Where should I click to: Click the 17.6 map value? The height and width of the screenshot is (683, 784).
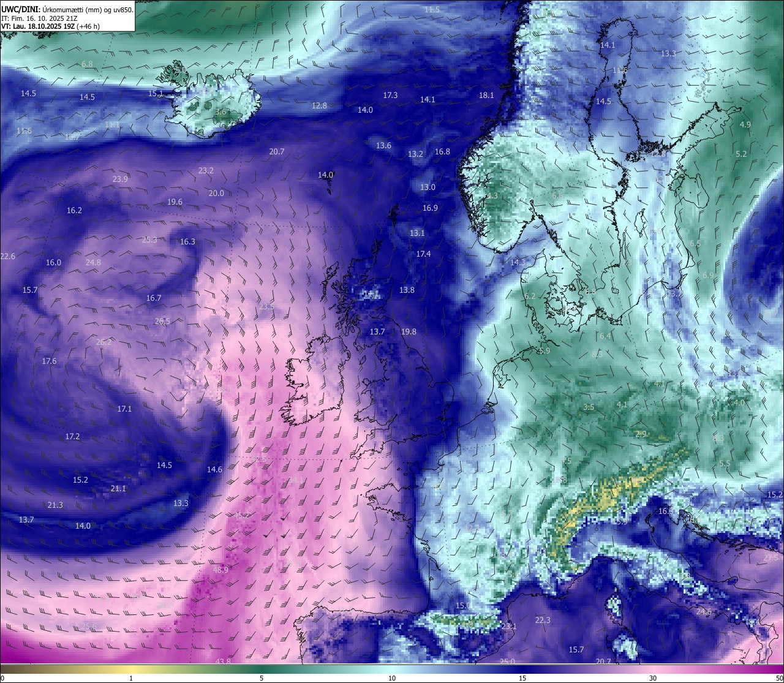49,361
